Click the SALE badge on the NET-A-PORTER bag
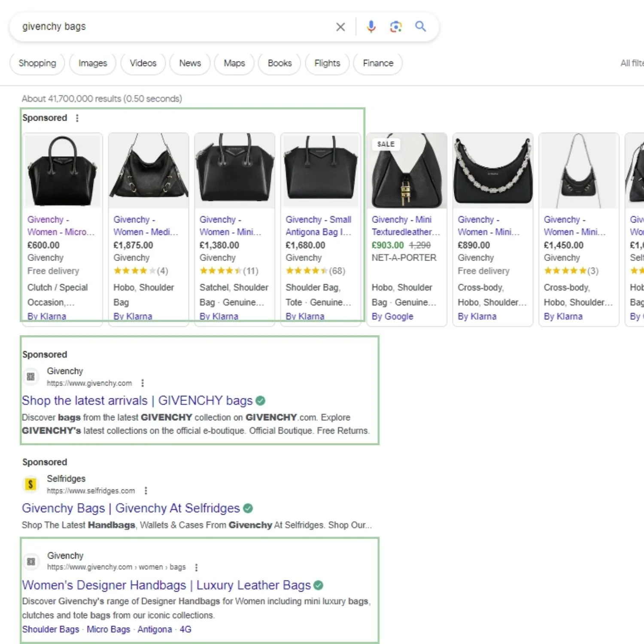 [386, 144]
